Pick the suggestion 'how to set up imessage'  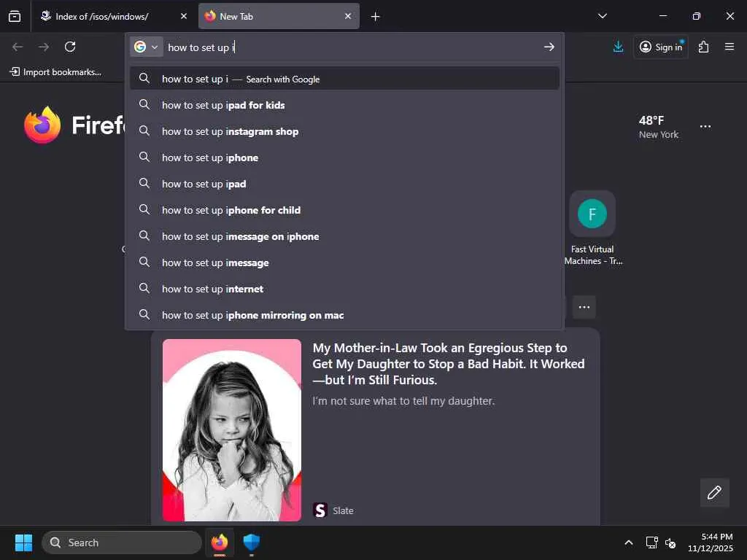[344, 262]
